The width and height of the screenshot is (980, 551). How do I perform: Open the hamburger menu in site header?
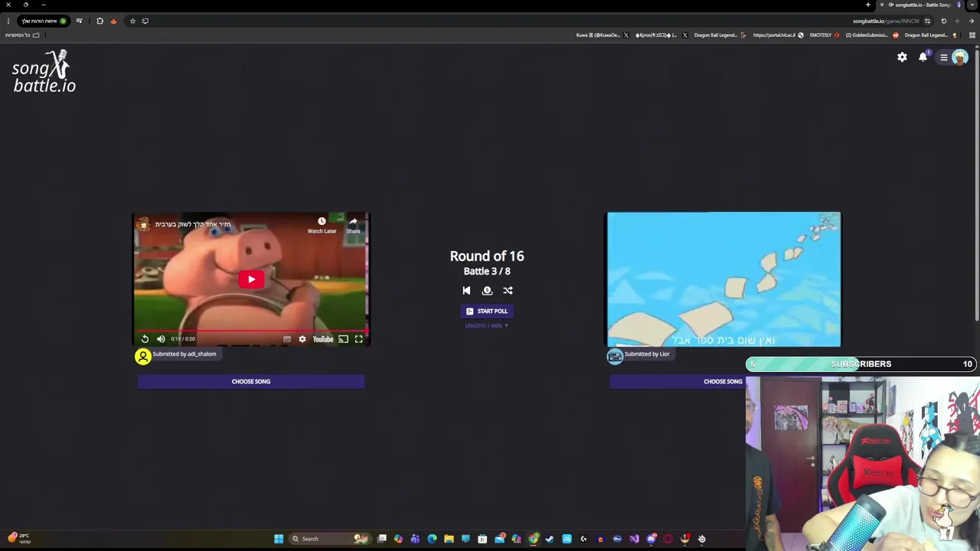tap(944, 57)
